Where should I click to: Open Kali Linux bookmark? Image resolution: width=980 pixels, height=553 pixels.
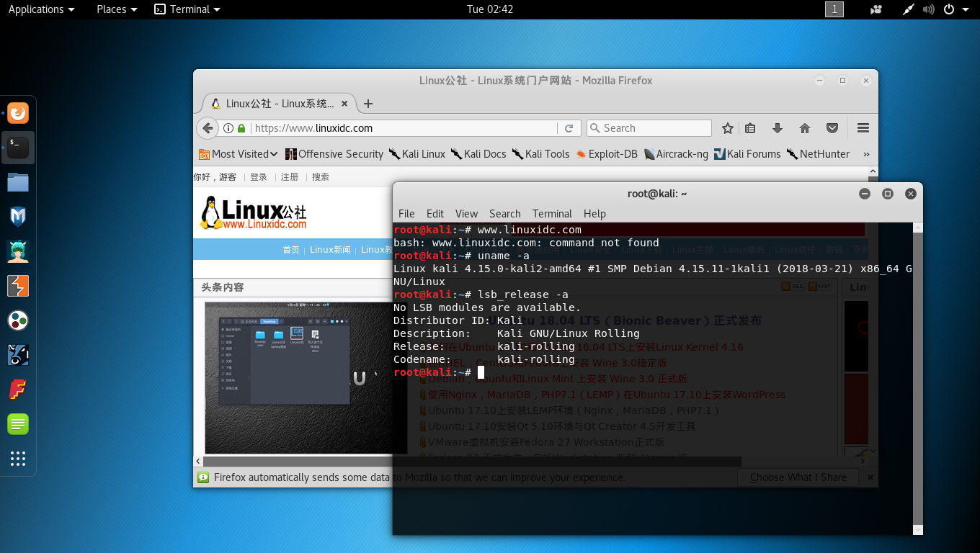coord(417,154)
